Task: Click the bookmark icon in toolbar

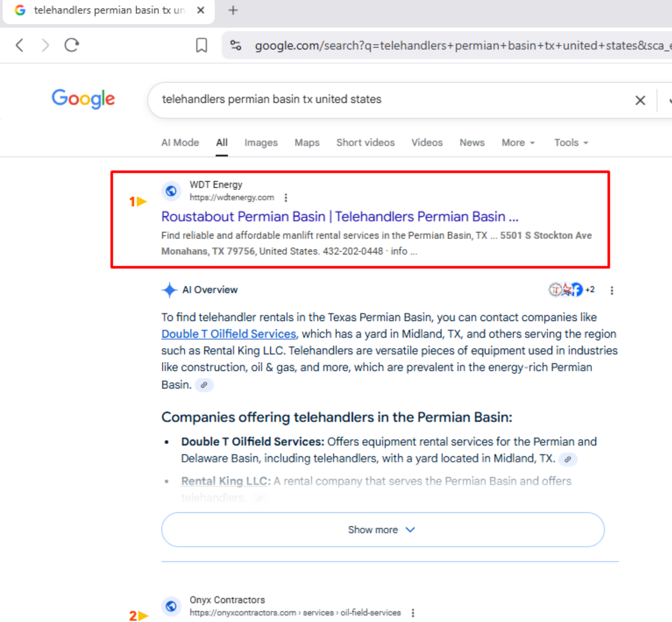Action: pyautogui.click(x=201, y=45)
